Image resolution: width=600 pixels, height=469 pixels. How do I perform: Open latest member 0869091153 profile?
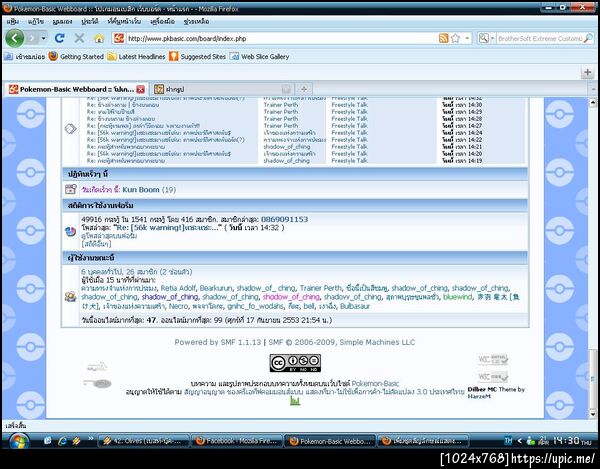284,219
